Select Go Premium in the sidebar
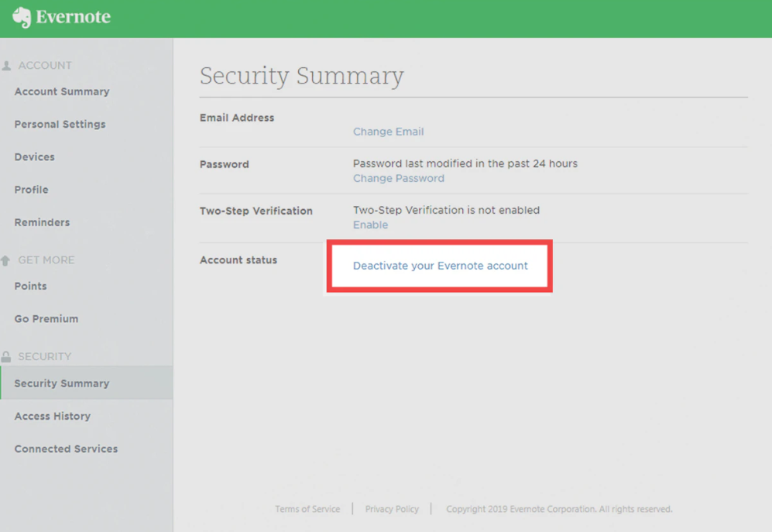Image resolution: width=772 pixels, height=532 pixels. 46,319
